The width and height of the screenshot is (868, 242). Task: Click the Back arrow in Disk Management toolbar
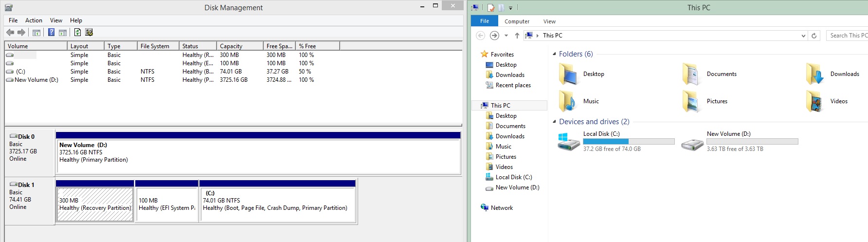click(10, 32)
